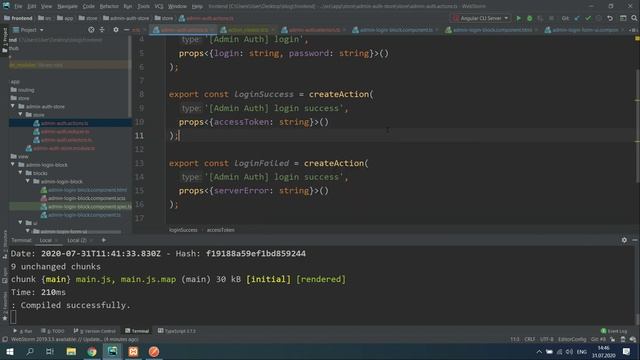Viewport: 640px width, 360px height.
Task: Click the tool windows quick-access icon at bottom-left
Action: pos(4,340)
